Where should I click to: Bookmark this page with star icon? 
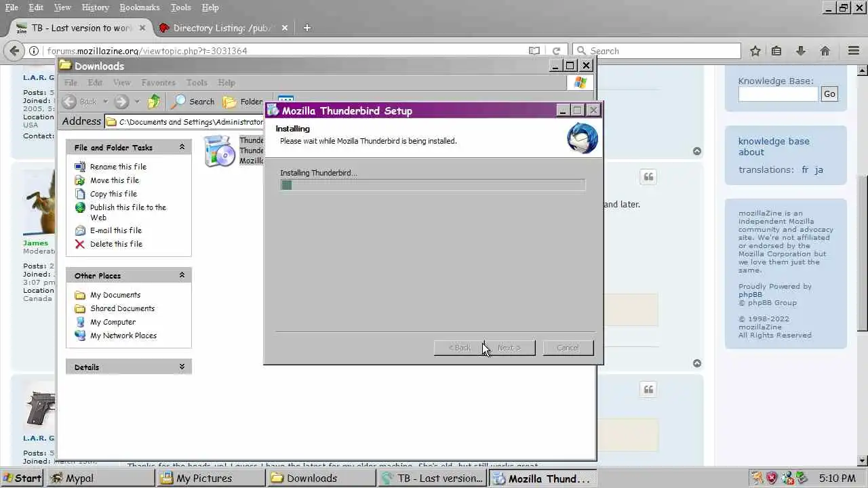[x=755, y=51]
